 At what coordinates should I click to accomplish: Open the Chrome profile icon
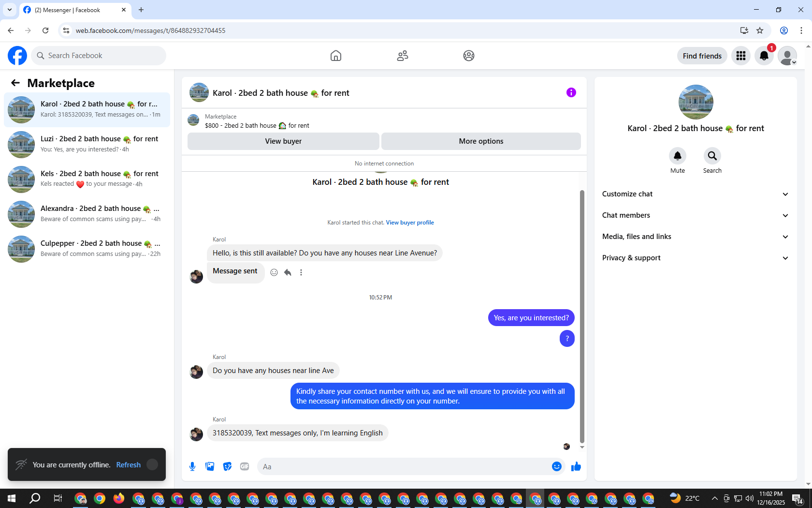coord(784,30)
